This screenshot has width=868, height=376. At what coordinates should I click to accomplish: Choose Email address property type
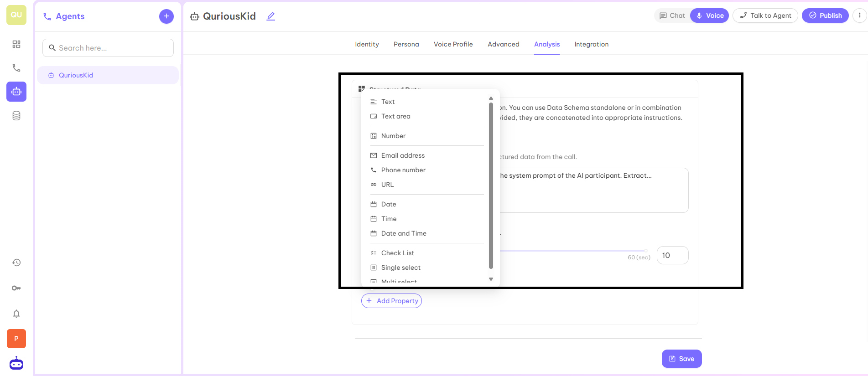tap(427, 155)
